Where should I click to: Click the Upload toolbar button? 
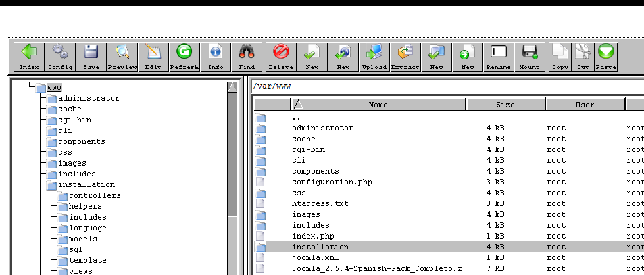[374, 57]
